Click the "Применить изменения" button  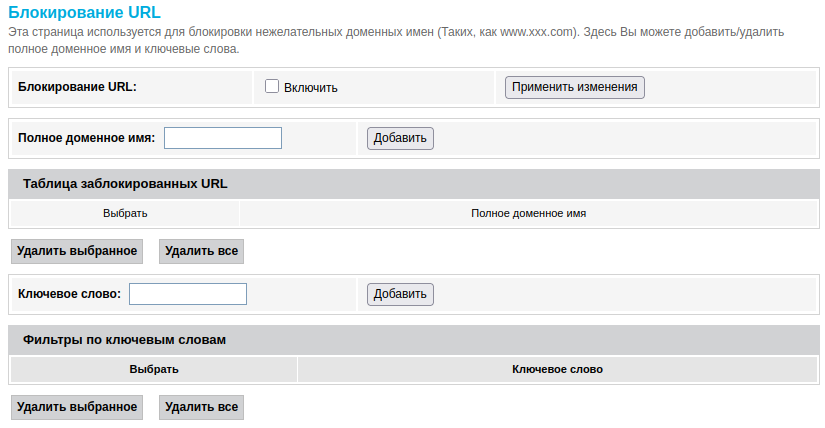pyautogui.click(x=575, y=87)
